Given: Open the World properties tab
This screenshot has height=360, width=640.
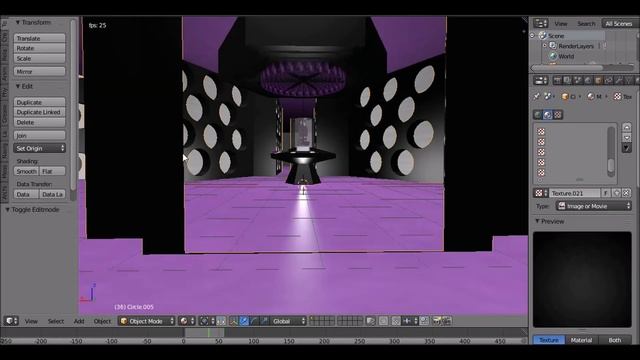Looking at the screenshot, I should pyautogui.click(x=588, y=80).
